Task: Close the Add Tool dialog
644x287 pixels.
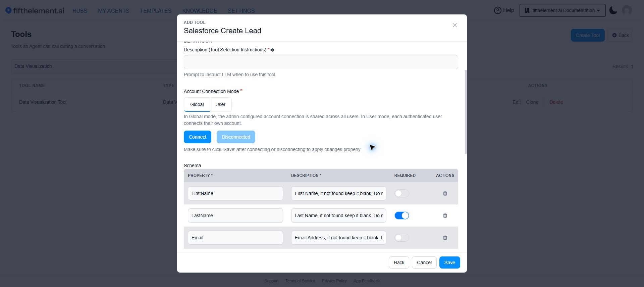Action: pyautogui.click(x=455, y=25)
